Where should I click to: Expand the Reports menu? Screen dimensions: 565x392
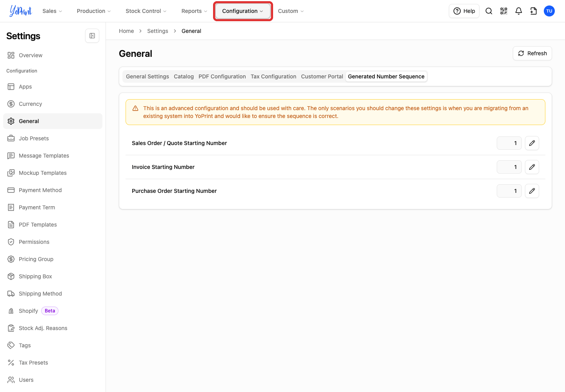194,11
